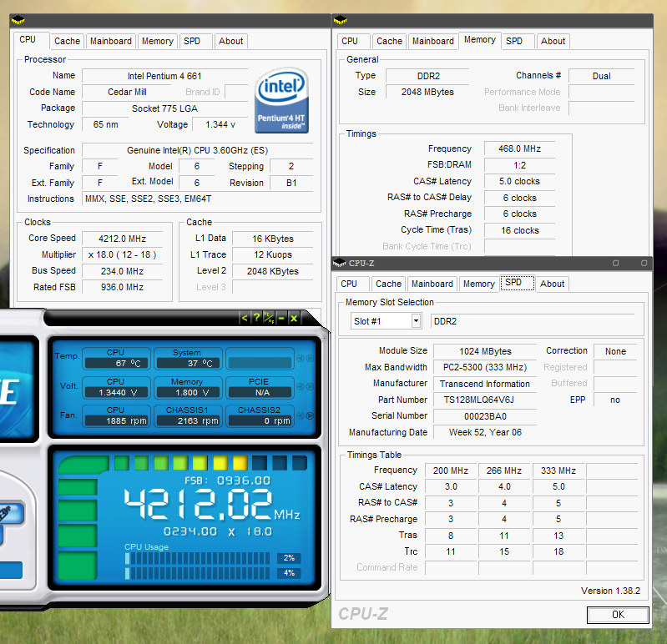Click the Core Speed value '4212.0 MHz'
This screenshot has height=644, width=667.
(x=122, y=239)
